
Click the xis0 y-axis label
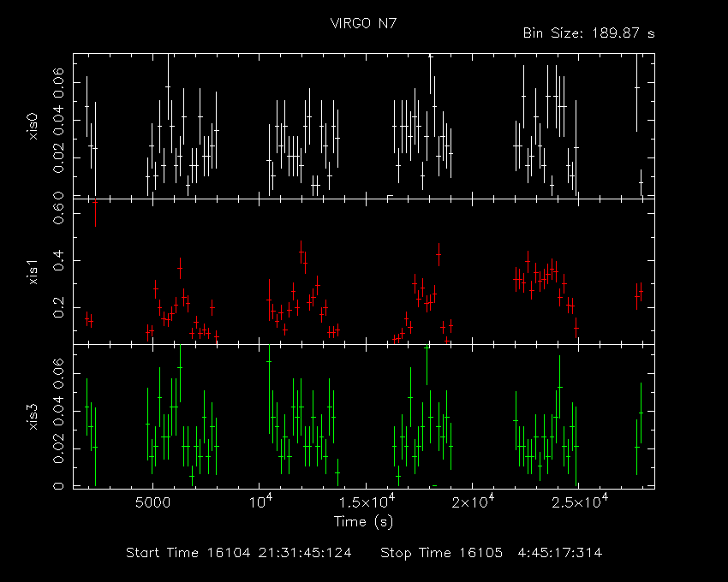[x=33, y=126]
